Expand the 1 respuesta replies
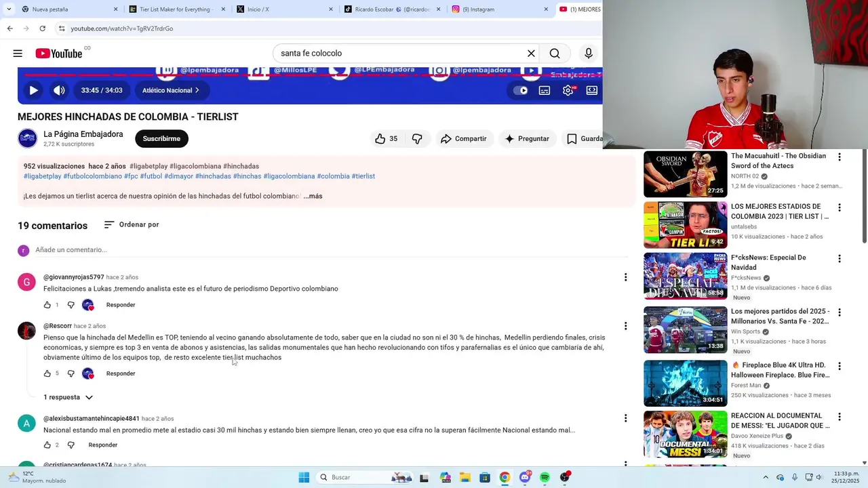 pos(68,397)
